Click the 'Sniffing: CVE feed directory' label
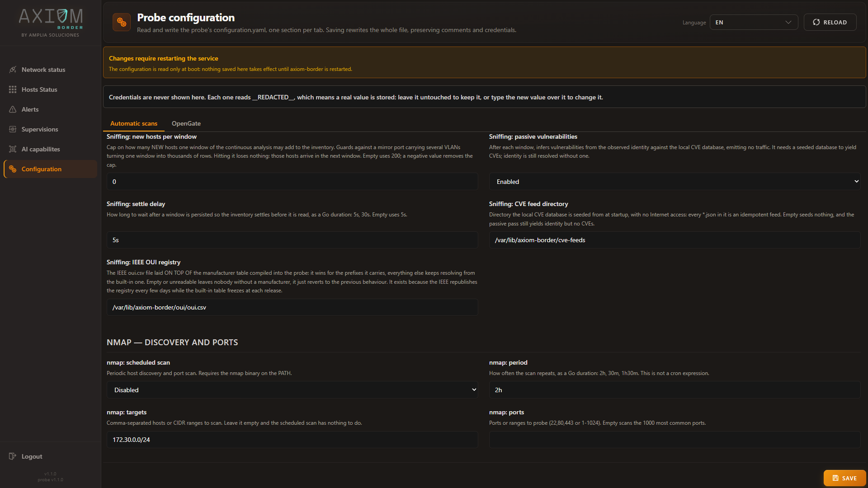 click(528, 204)
